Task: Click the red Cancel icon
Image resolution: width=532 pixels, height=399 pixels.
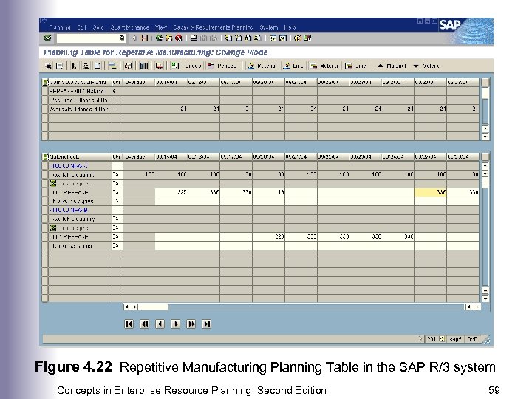Action: 179,38
